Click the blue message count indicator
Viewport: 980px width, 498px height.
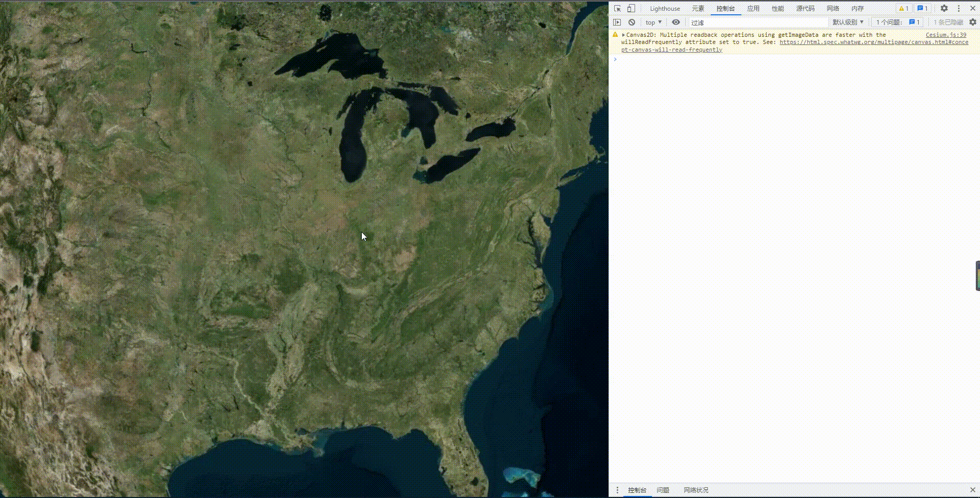pyautogui.click(x=922, y=8)
